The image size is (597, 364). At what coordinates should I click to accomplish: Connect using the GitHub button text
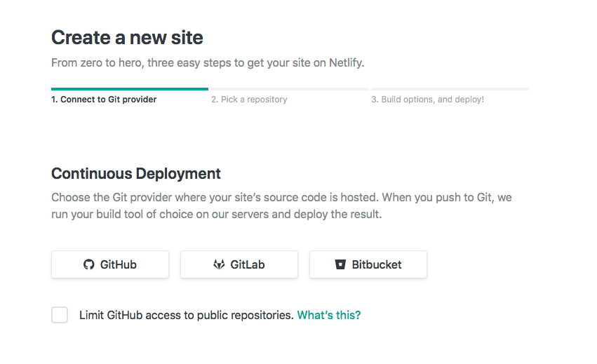118,264
